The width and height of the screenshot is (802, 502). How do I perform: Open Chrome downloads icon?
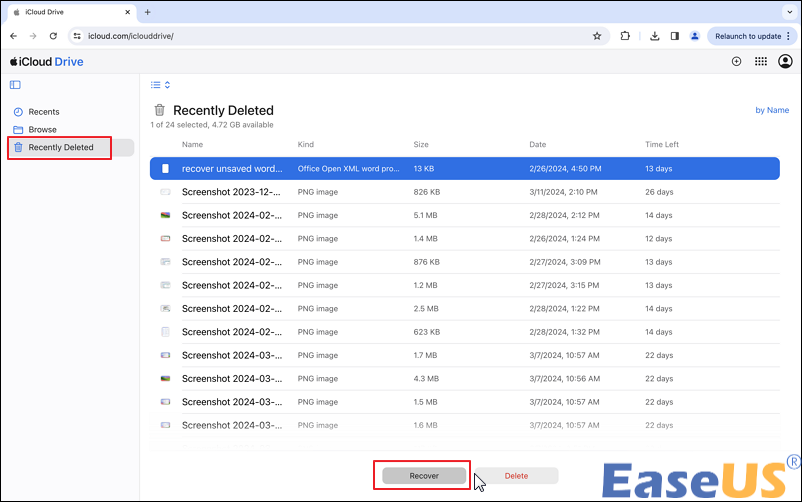pyautogui.click(x=654, y=36)
